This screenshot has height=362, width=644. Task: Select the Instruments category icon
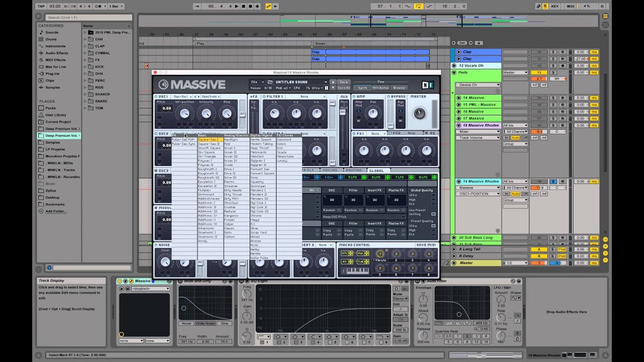41,46
